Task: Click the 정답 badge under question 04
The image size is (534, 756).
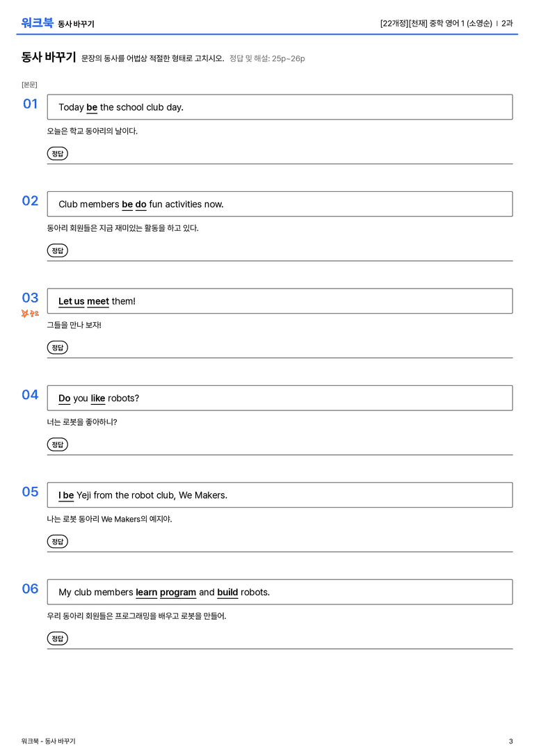Action: coord(57,444)
